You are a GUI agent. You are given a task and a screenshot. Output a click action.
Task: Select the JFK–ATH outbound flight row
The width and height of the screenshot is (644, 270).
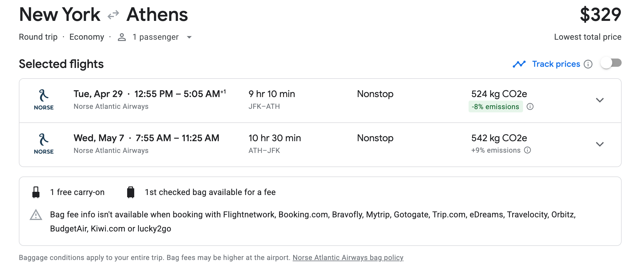click(294, 100)
